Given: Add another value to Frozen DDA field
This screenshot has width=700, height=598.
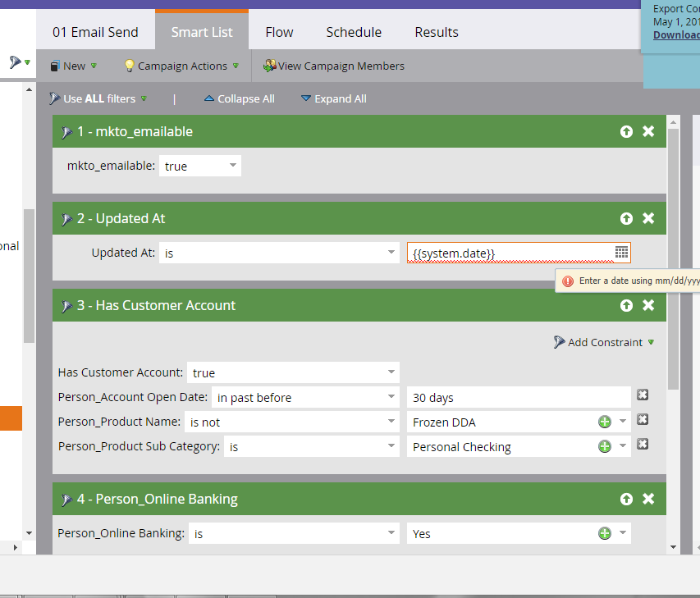Looking at the screenshot, I should tap(605, 422).
